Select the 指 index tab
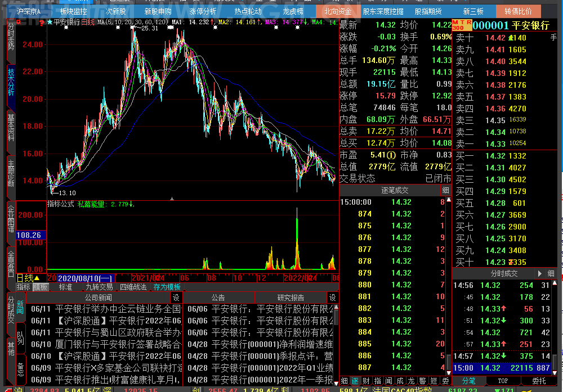This screenshot has width=563, height=392. (x=377, y=381)
